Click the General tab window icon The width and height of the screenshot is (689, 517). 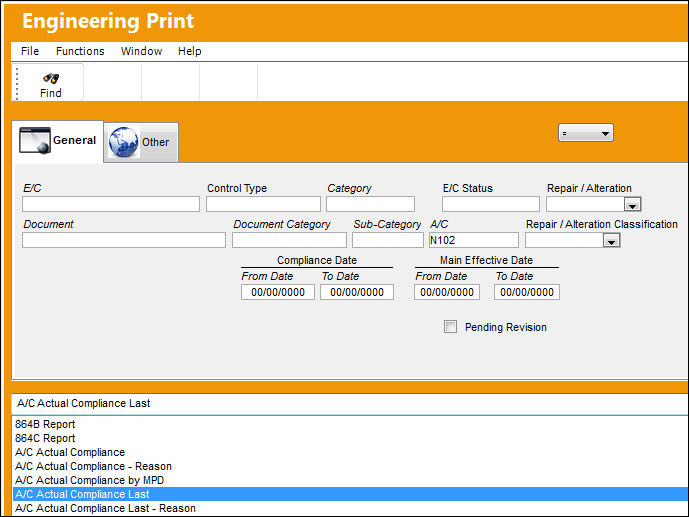(x=35, y=140)
